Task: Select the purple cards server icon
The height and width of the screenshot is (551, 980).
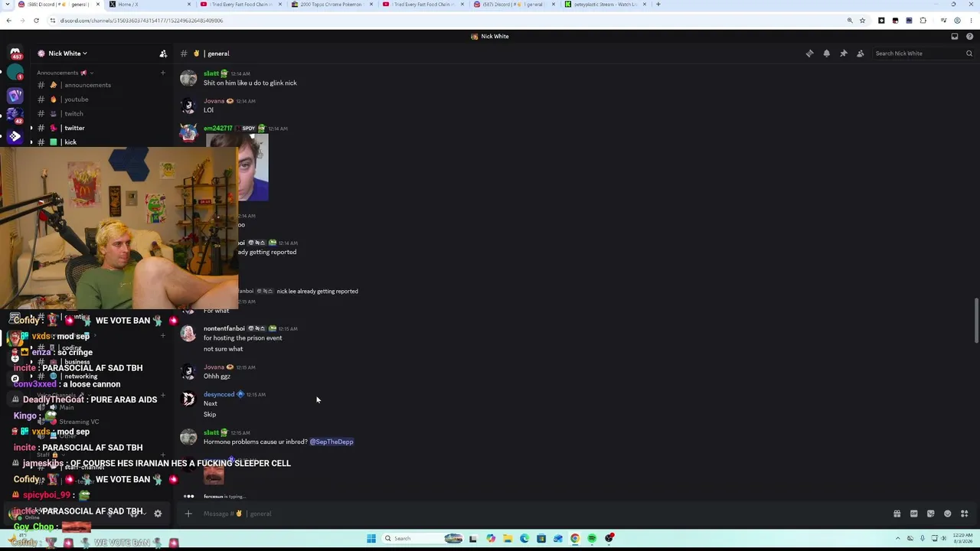Action: (x=15, y=96)
